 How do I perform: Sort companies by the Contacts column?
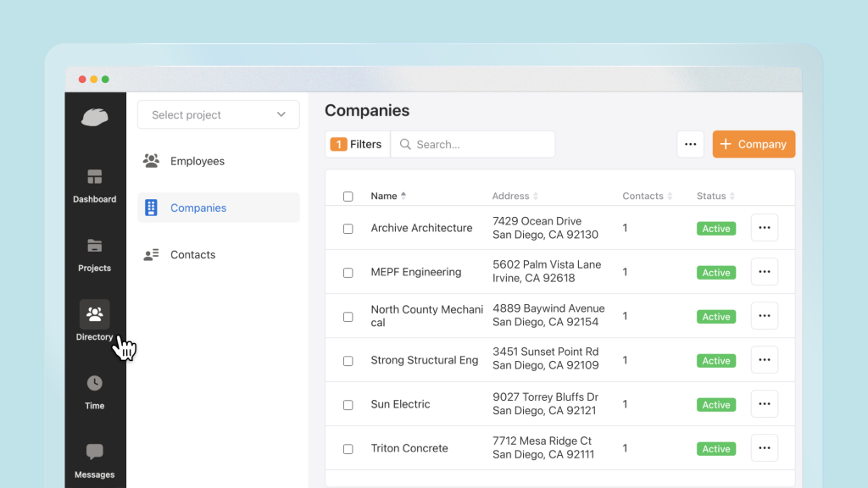[x=647, y=196]
